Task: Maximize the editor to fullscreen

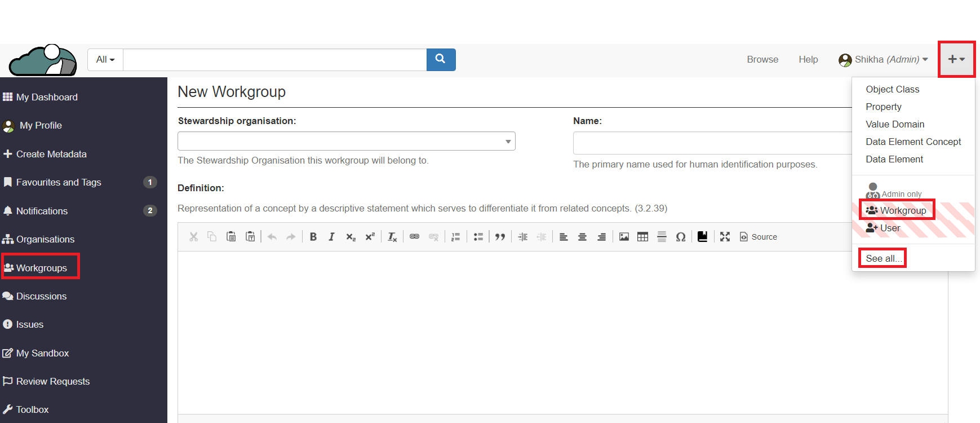Action: point(725,237)
